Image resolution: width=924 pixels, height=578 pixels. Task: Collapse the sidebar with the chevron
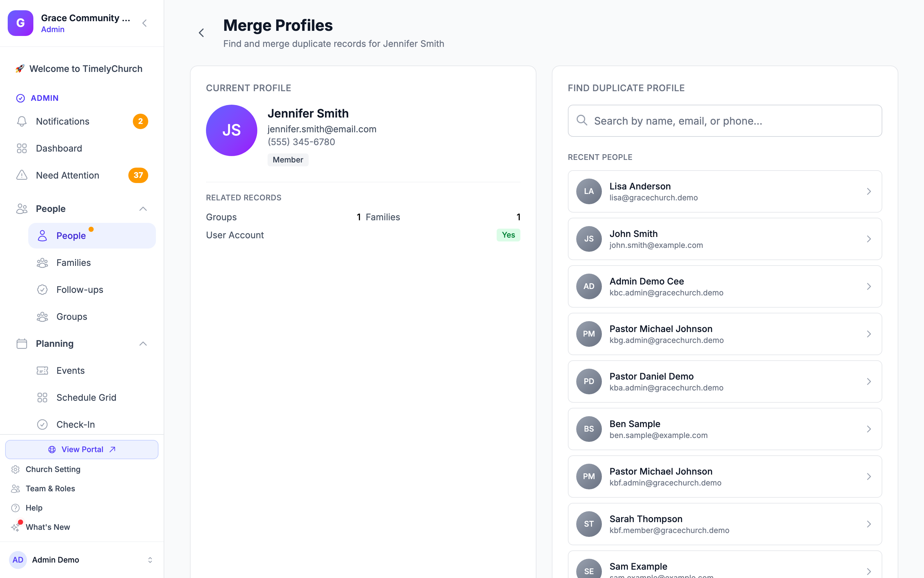click(x=144, y=23)
